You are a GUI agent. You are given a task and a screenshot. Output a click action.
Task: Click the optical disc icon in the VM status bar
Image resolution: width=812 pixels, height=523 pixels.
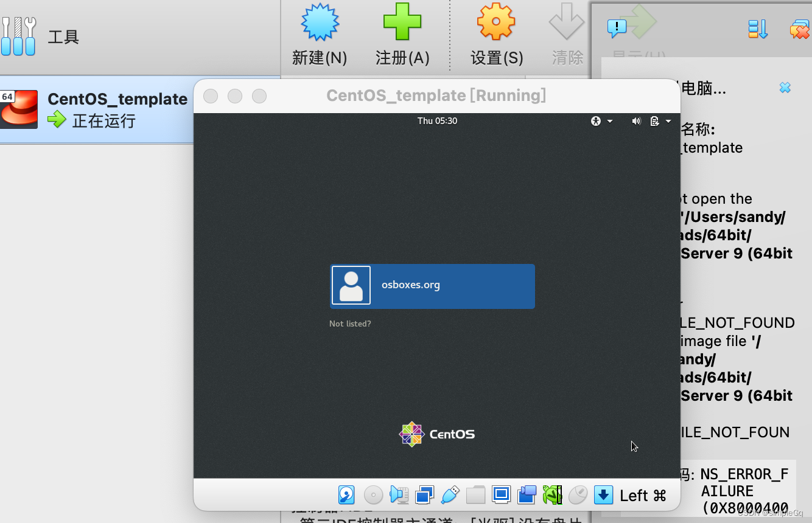click(x=373, y=495)
